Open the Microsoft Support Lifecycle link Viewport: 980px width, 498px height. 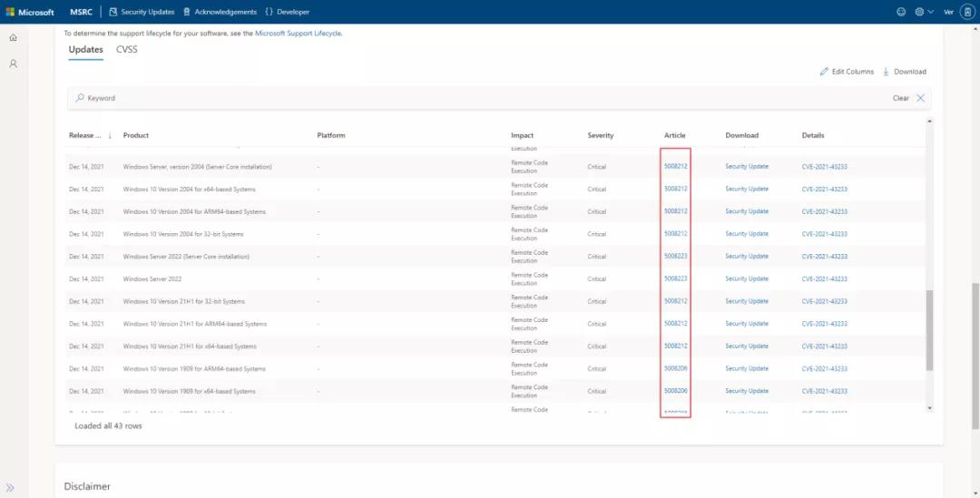(x=299, y=34)
